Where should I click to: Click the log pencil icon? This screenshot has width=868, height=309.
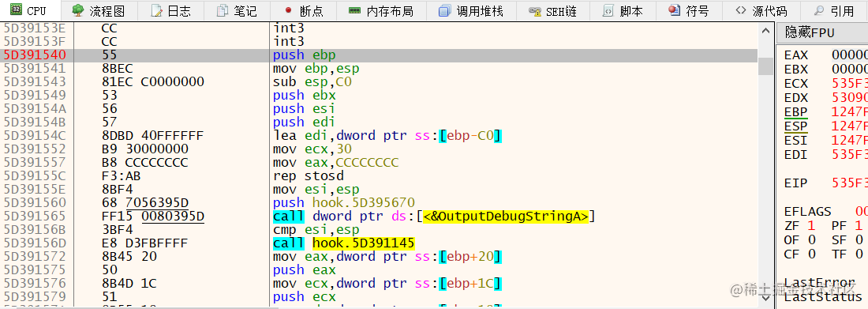click(x=157, y=10)
